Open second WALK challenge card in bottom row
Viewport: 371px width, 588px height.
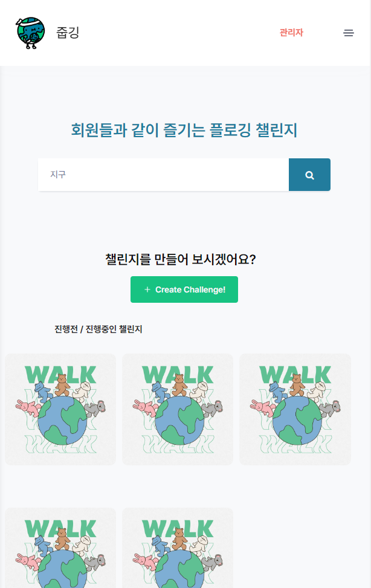pos(178,548)
